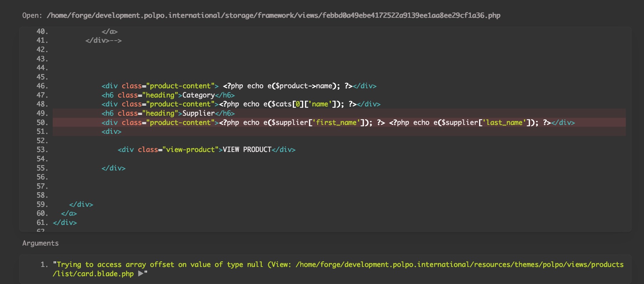This screenshot has height=284, width=644.
Task: Select line number 50.
Action: click(x=42, y=122)
